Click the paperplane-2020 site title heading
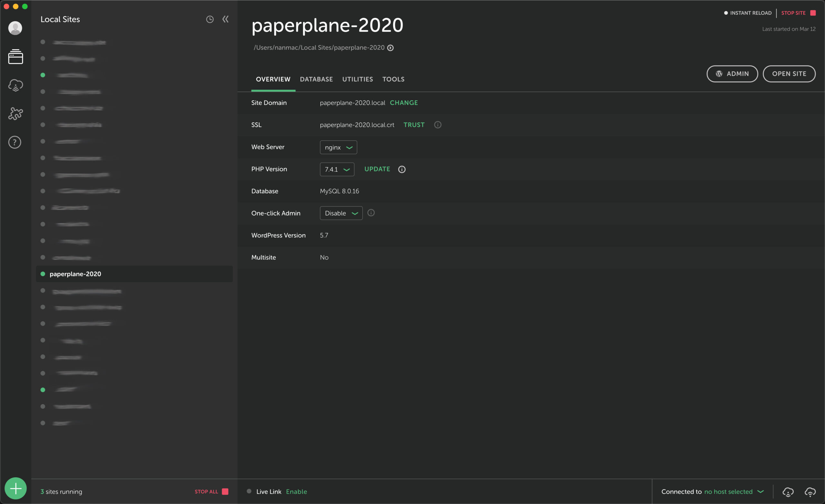This screenshot has height=504, width=825. tap(327, 25)
